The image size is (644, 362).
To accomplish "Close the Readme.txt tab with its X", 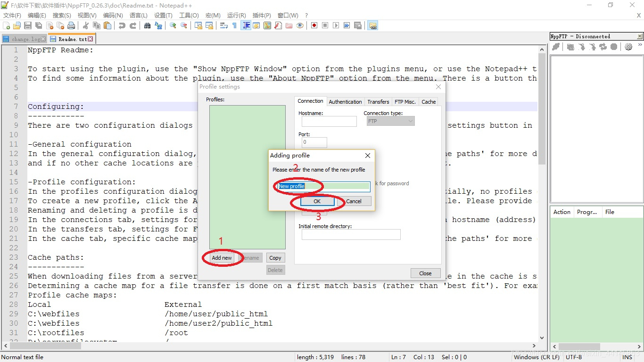I will (91, 39).
